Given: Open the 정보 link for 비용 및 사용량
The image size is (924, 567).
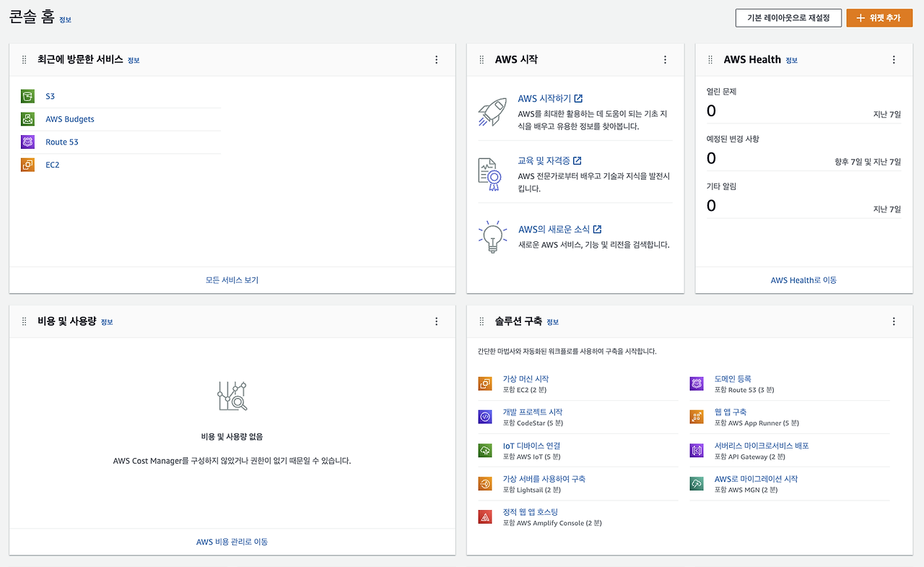Looking at the screenshot, I should pyautogui.click(x=107, y=322).
